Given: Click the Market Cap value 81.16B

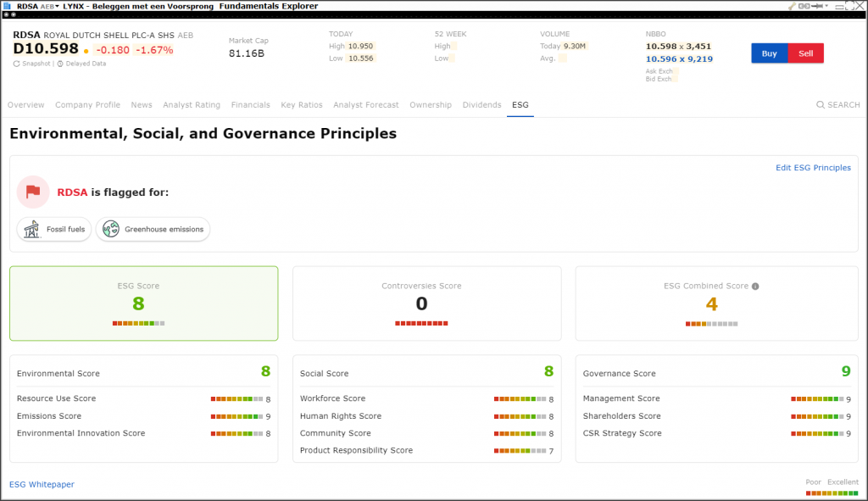Looking at the screenshot, I should point(247,53).
